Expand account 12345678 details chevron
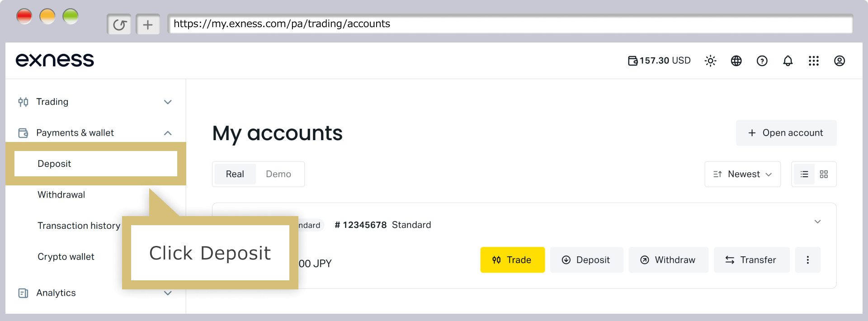 tap(817, 222)
